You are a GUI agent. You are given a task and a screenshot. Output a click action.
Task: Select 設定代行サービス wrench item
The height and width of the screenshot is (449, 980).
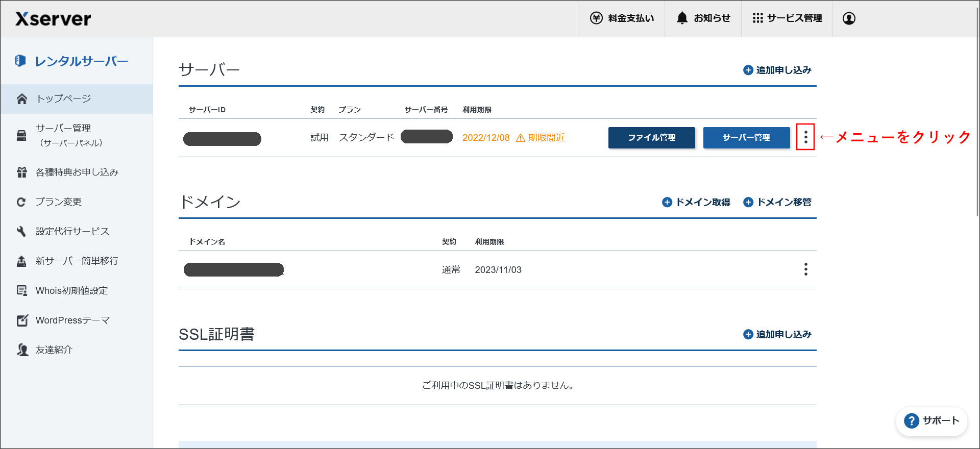[72, 232]
